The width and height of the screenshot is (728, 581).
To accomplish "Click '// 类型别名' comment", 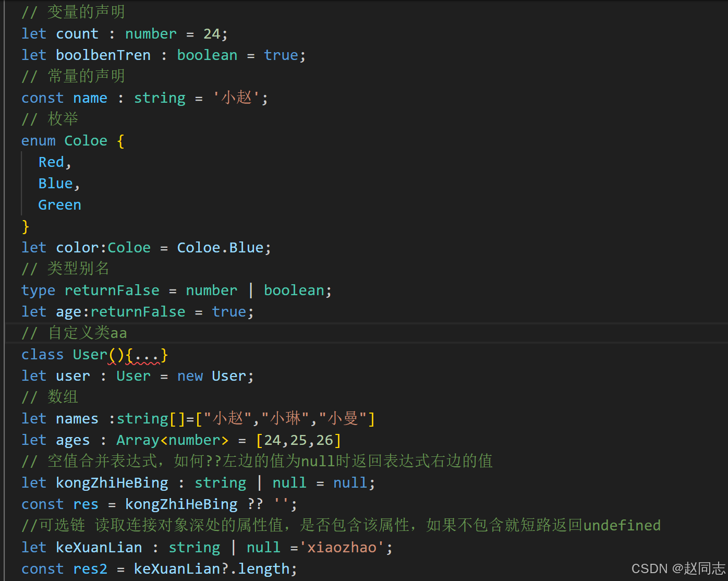I will pyautogui.click(x=65, y=269).
